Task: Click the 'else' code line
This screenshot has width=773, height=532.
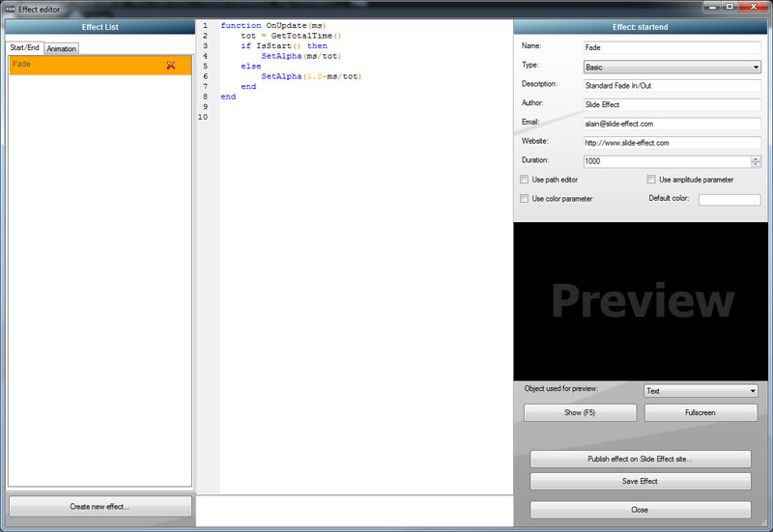Action: [251, 67]
